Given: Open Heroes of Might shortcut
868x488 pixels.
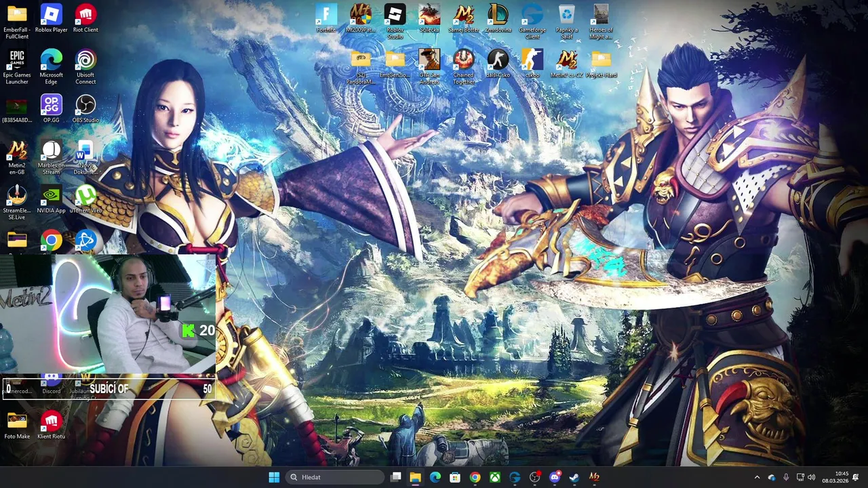Looking at the screenshot, I should tap(601, 22).
